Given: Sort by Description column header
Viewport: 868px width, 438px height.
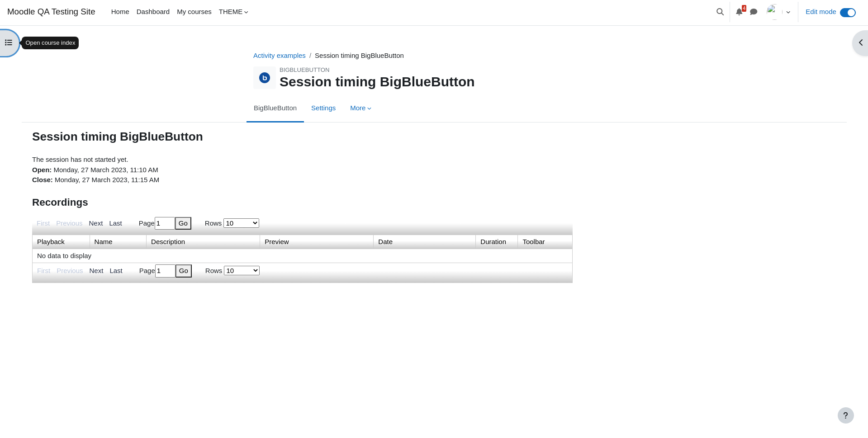Looking at the screenshot, I should pos(203,242).
